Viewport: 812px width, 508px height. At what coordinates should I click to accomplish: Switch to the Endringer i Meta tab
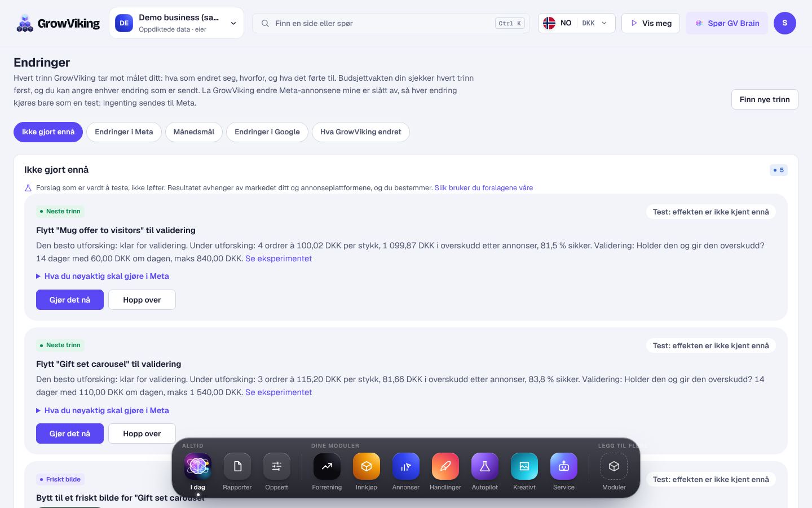tap(124, 132)
